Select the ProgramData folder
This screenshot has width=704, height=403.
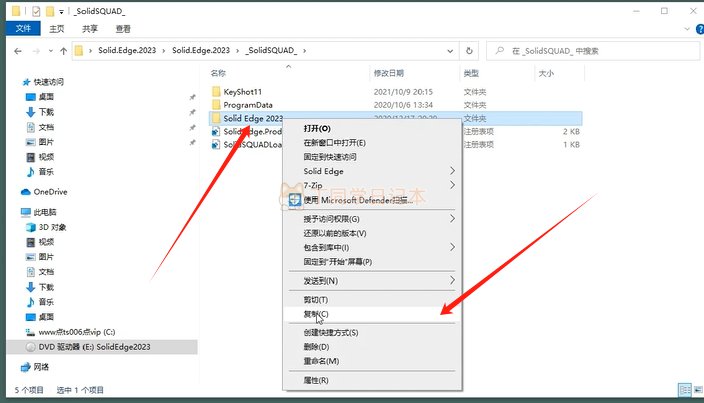click(x=248, y=105)
